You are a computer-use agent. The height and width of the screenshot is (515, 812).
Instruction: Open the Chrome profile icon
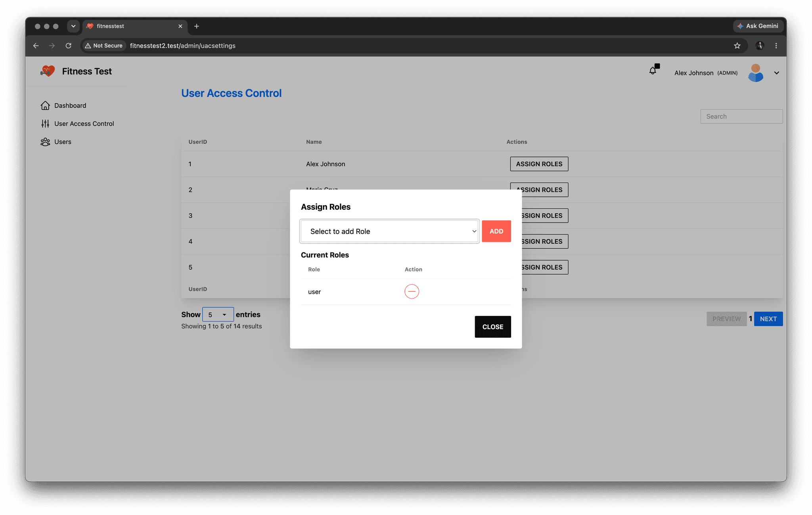[x=760, y=46]
